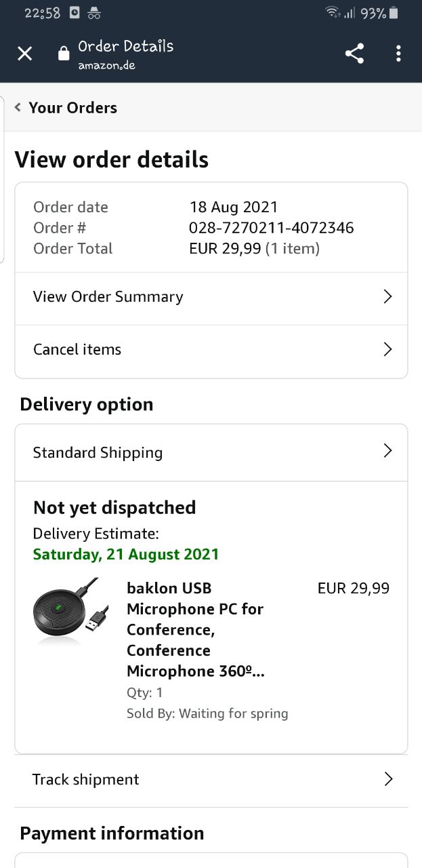Viewport: 422px width, 868px height.
Task: Close the Order Details browser tab
Action: tap(24, 54)
